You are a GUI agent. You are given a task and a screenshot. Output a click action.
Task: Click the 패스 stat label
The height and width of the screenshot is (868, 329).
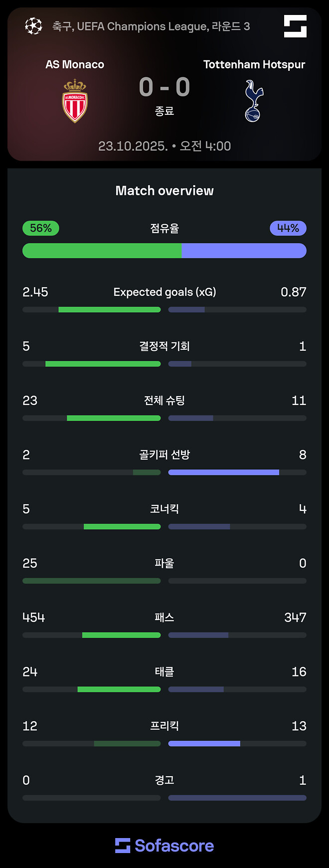164,618
